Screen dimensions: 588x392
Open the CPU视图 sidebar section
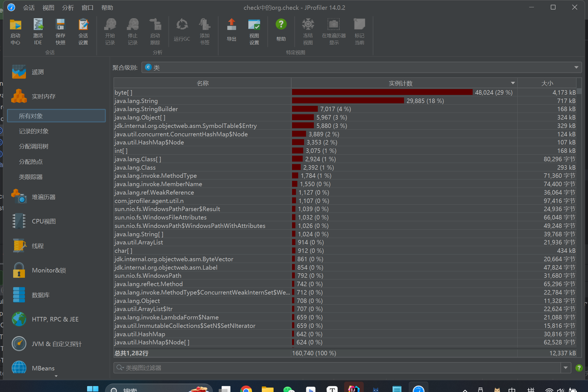pos(43,221)
